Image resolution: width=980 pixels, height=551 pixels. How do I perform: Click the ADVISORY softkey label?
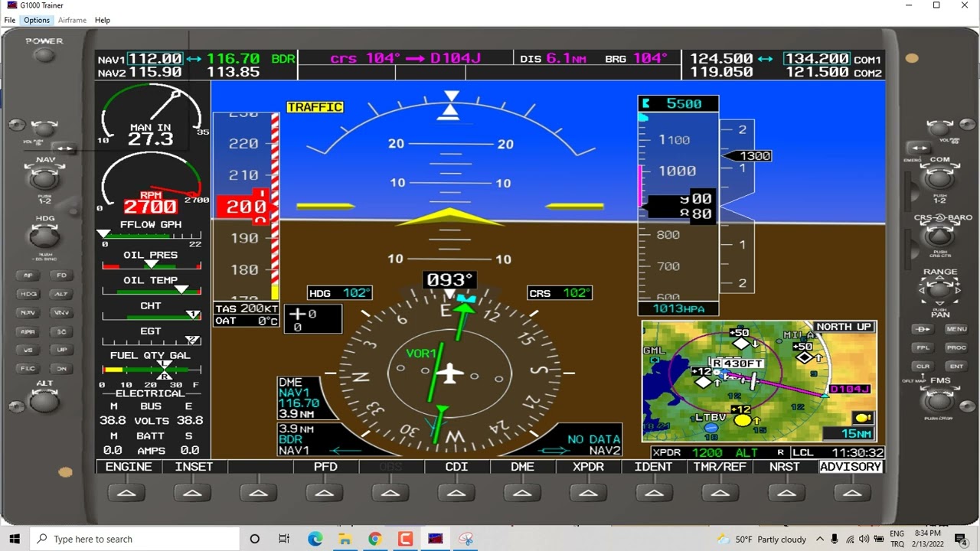pyautogui.click(x=851, y=467)
